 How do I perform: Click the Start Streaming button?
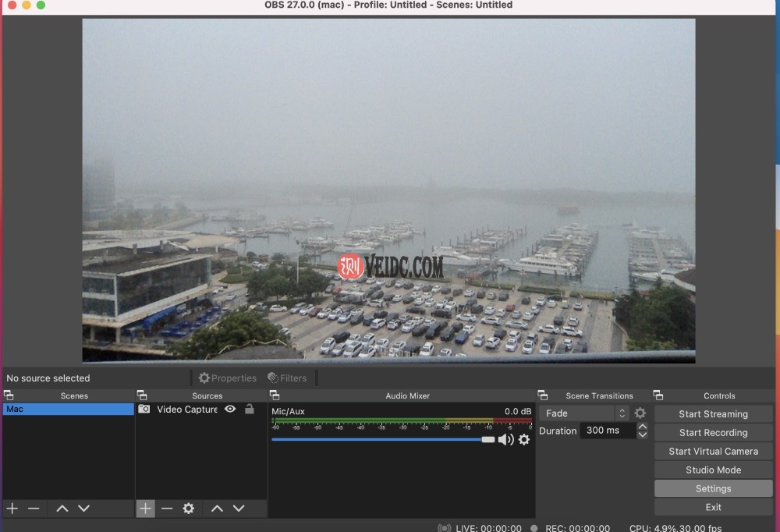(713, 413)
